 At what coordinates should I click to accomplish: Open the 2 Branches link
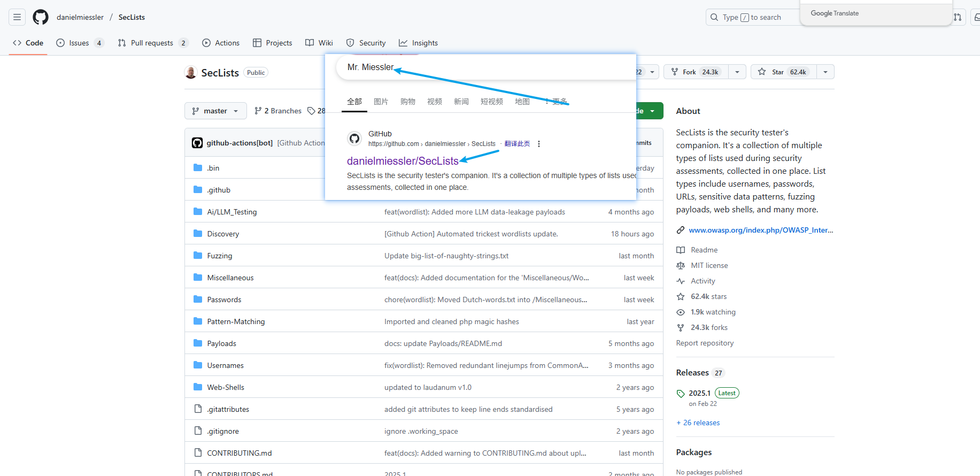(278, 111)
